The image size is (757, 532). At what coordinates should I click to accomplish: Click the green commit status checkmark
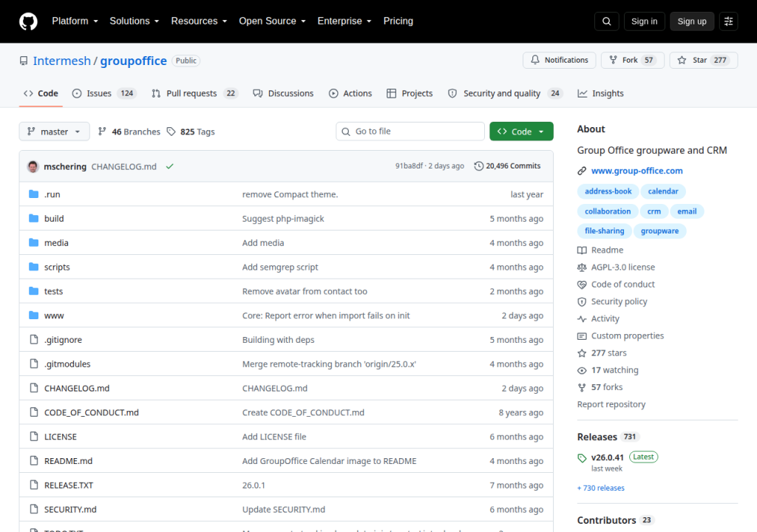point(169,166)
